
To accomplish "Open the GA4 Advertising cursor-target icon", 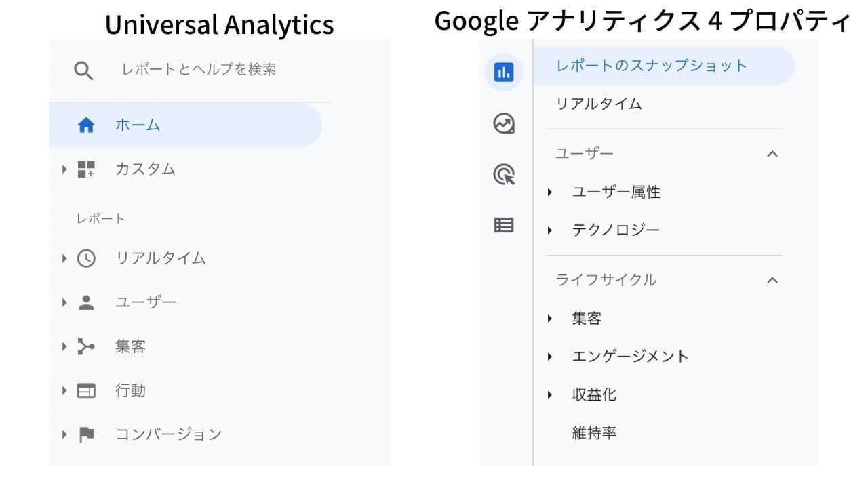I will [504, 175].
